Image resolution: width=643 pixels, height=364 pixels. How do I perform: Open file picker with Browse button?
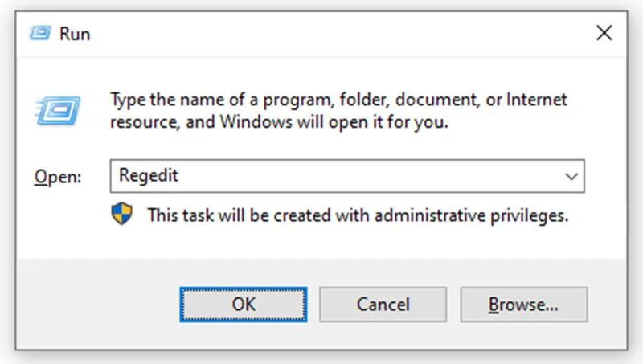coord(524,305)
